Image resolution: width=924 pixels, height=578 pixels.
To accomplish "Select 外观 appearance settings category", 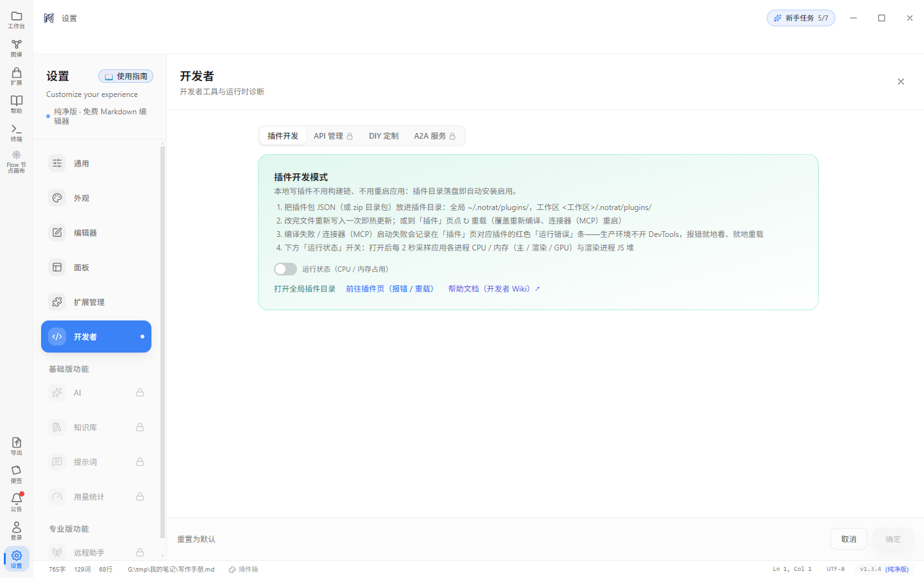I will pos(96,198).
